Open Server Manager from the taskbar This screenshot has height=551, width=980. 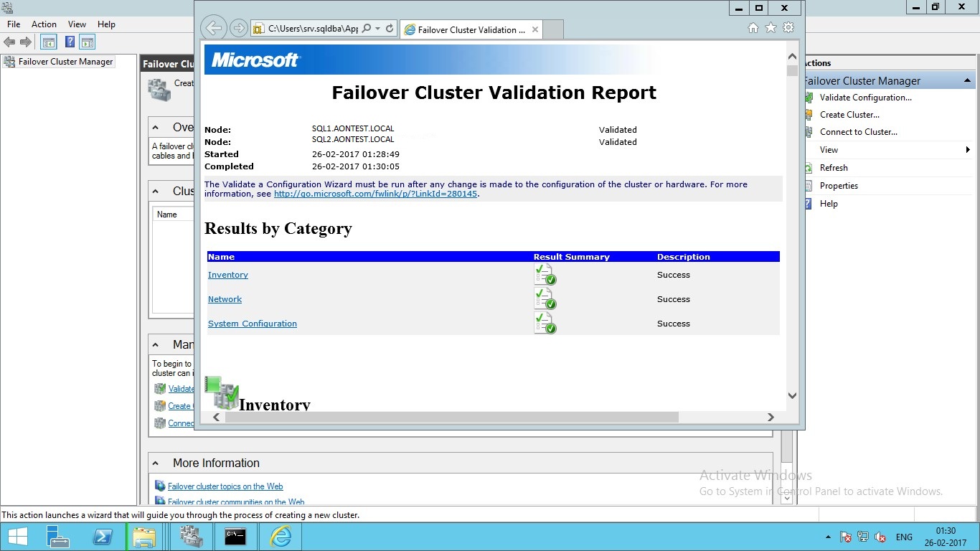click(x=58, y=537)
